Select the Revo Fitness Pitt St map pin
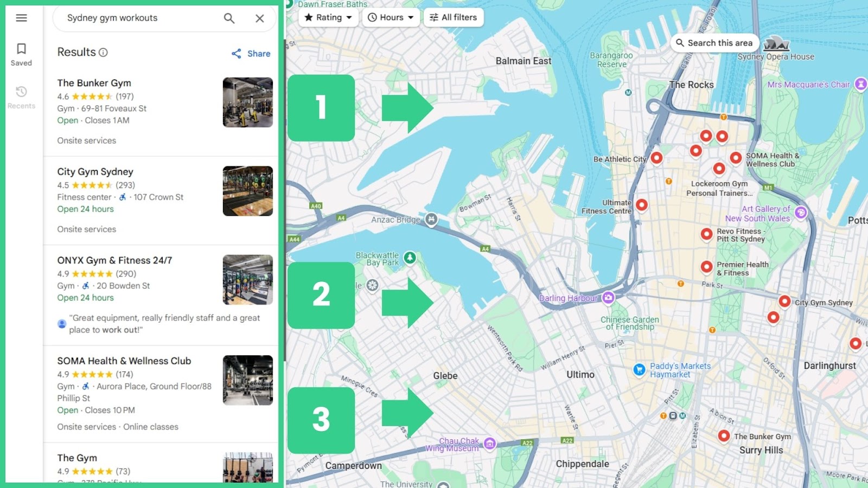 (706, 234)
